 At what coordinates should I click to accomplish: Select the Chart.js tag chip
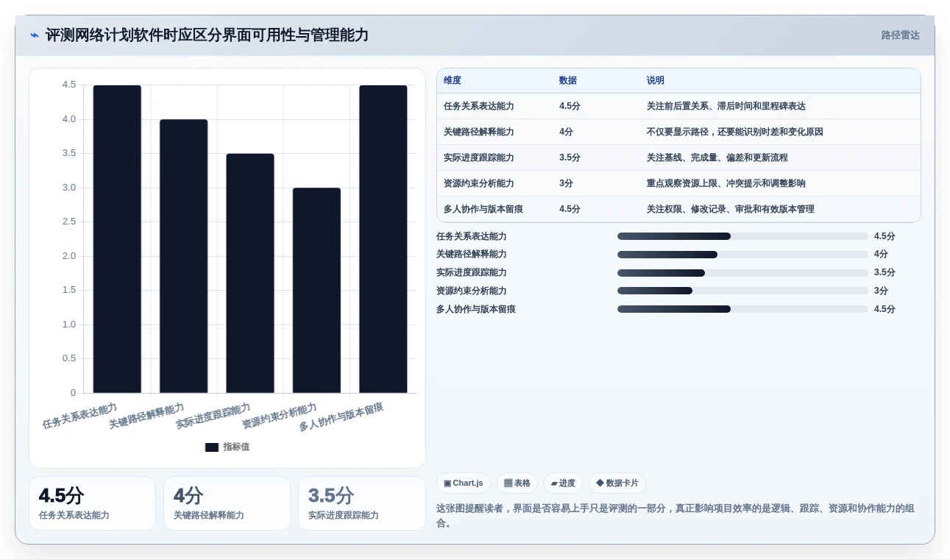[x=464, y=483]
